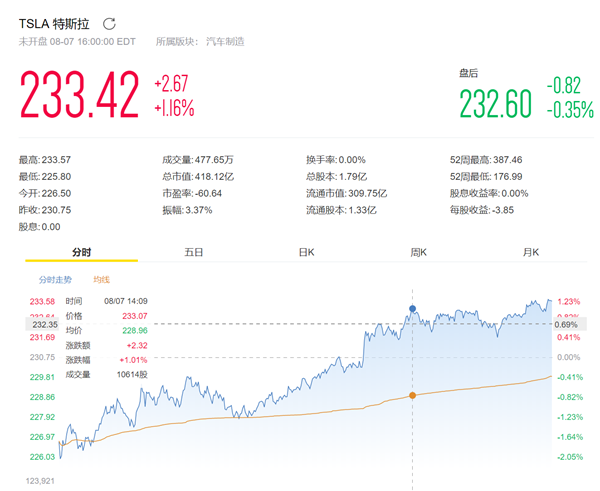Image resolution: width=600 pixels, height=491 pixels.
Task: Click the 换手率:0.00% entry
Action: pyautogui.click(x=336, y=160)
